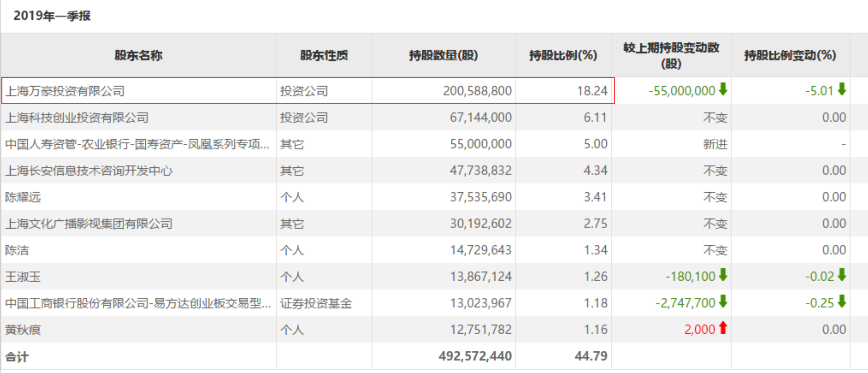
Task: Select shareholder 上海长安信息技术咨询开发中心
Action: point(89,171)
